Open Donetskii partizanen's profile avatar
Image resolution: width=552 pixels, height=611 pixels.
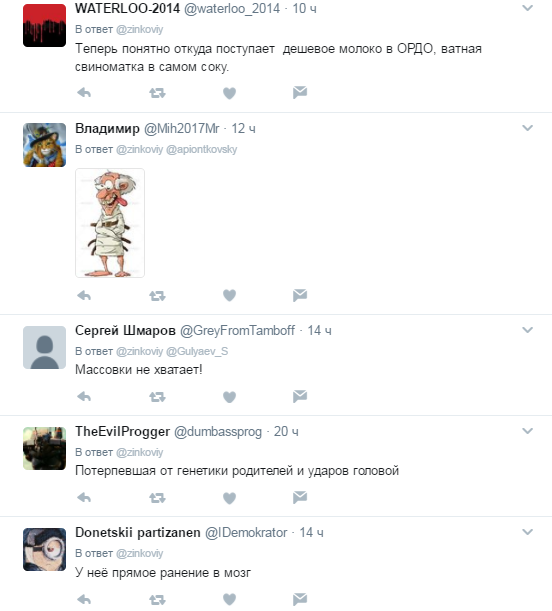pos(44,549)
